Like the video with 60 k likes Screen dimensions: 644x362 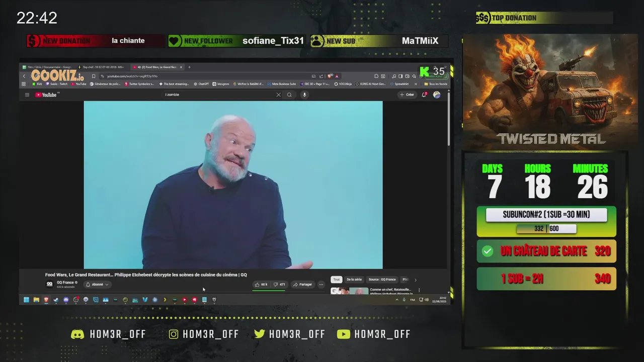tap(262, 285)
